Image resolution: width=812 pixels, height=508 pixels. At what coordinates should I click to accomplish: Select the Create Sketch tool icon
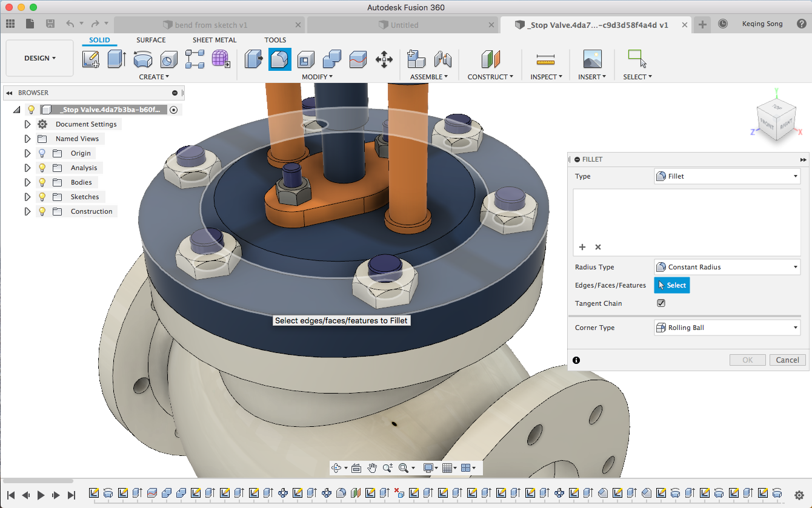point(91,59)
